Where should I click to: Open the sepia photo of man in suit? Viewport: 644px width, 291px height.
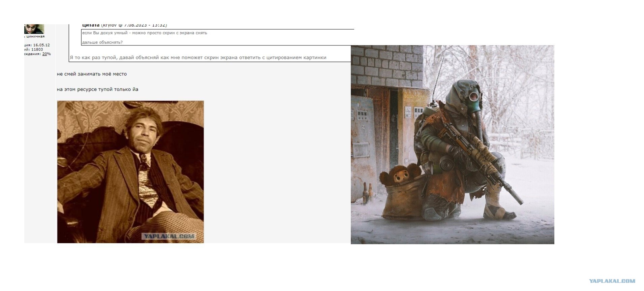(x=130, y=172)
